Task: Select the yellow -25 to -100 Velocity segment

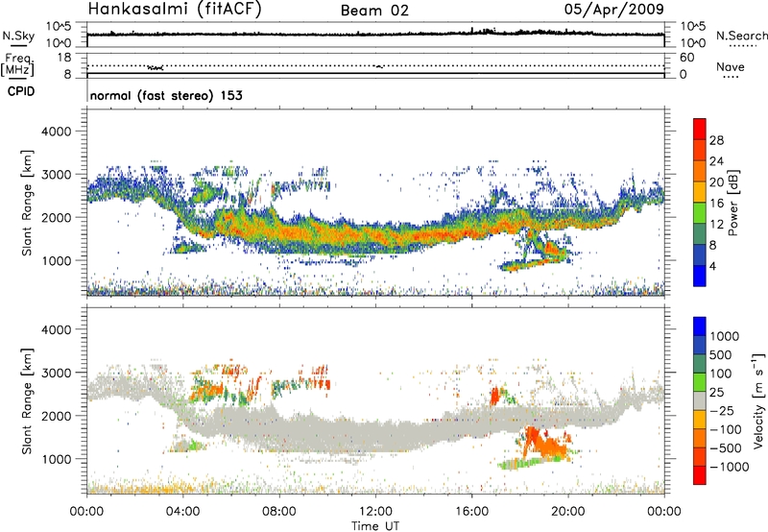Action: pyautogui.click(x=700, y=419)
